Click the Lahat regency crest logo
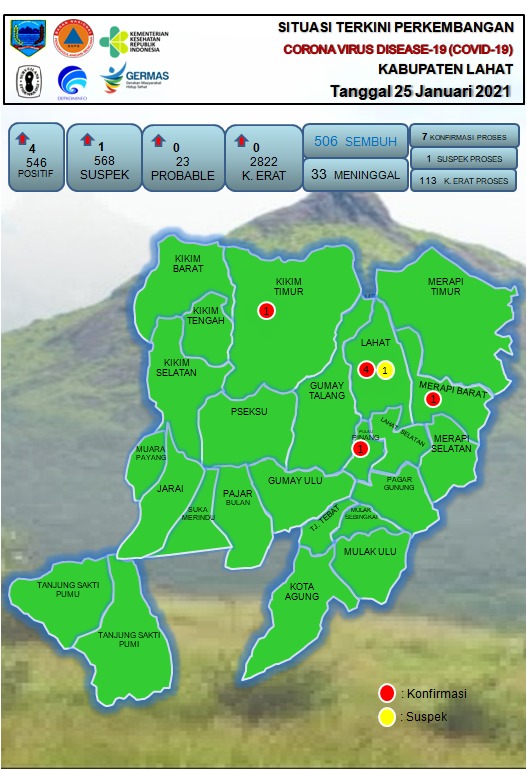The width and height of the screenshot is (527, 770). [x=28, y=37]
